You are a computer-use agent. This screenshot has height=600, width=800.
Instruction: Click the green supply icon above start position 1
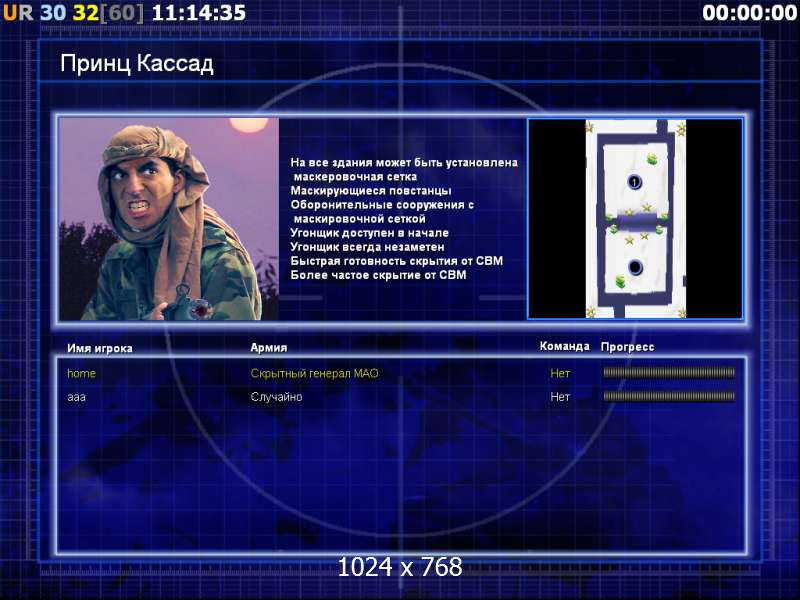653,160
